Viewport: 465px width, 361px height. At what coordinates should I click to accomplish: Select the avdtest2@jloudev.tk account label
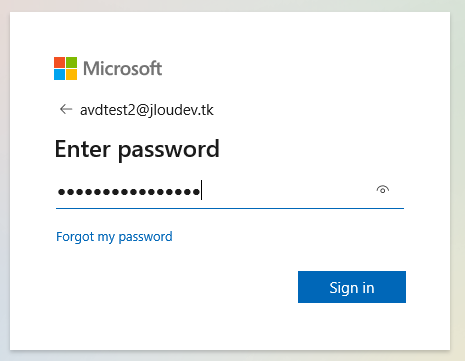(147, 110)
